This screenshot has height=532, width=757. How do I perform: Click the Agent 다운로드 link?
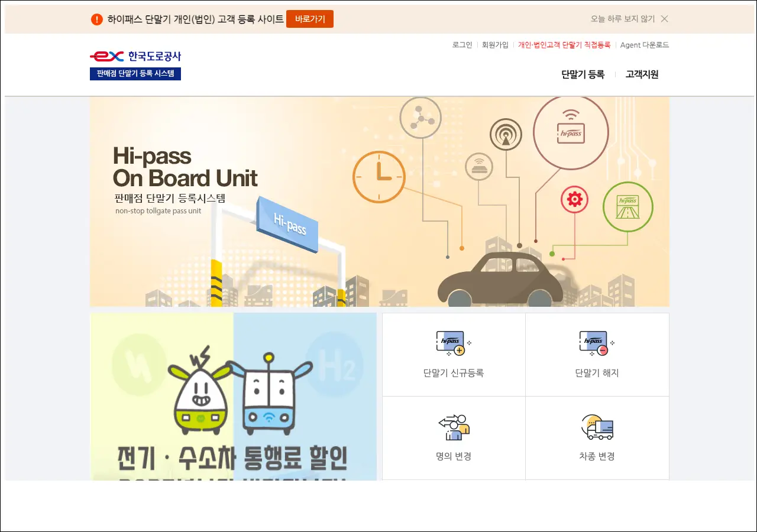pyautogui.click(x=644, y=45)
